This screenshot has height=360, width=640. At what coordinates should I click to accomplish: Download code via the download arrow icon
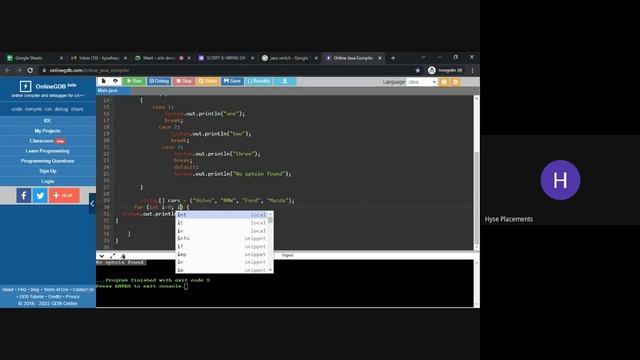(x=285, y=81)
